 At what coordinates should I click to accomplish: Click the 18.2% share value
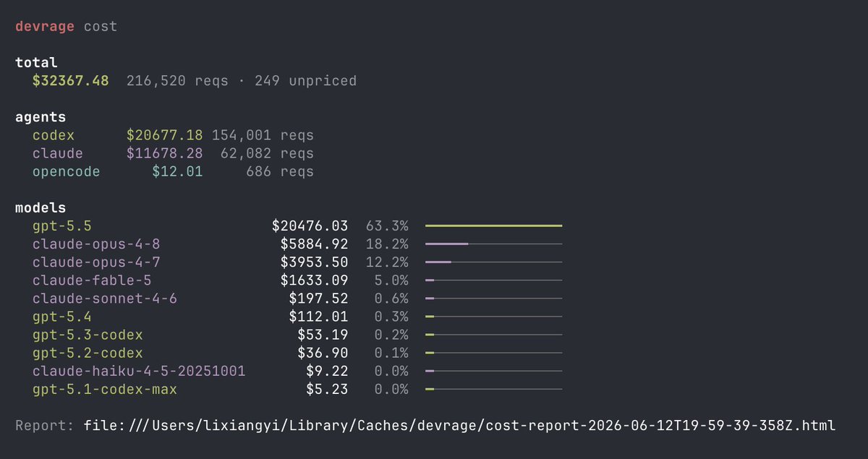(x=387, y=244)
